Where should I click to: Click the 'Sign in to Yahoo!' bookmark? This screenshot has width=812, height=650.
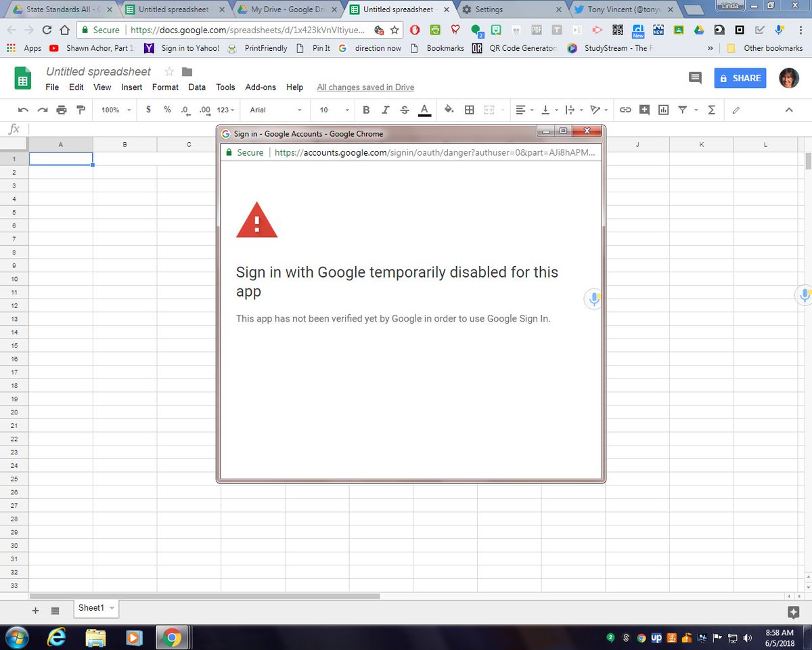(182, 48)
